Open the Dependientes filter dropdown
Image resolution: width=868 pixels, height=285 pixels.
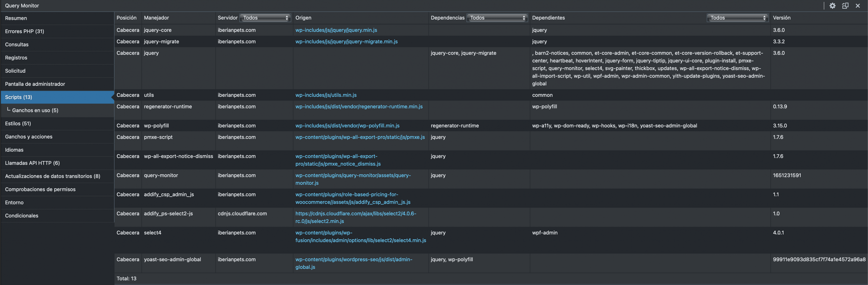click(x=737, y=18)
